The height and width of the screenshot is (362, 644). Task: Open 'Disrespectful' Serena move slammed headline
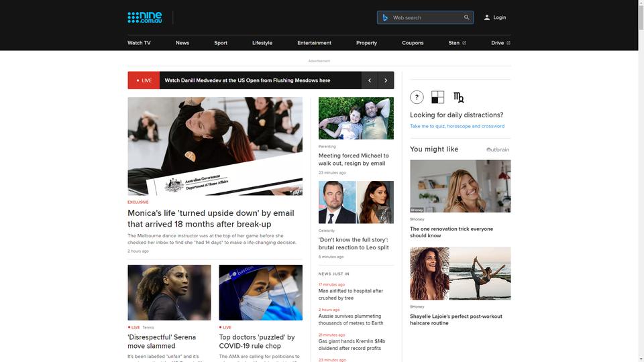162,341
